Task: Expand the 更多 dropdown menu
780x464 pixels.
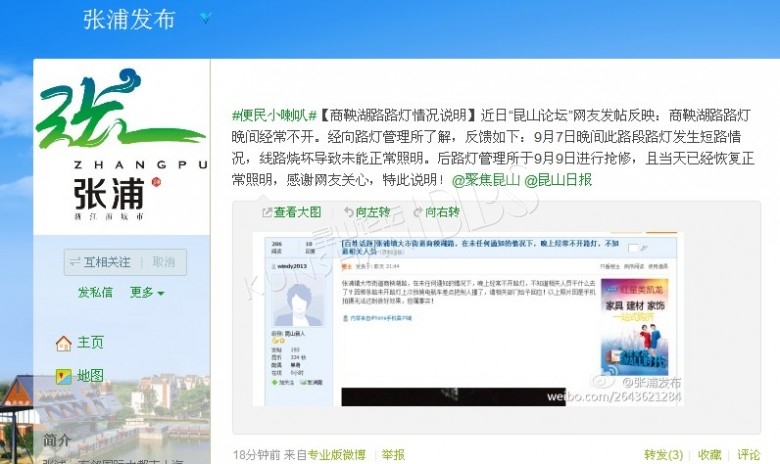Action: [147, 293]
